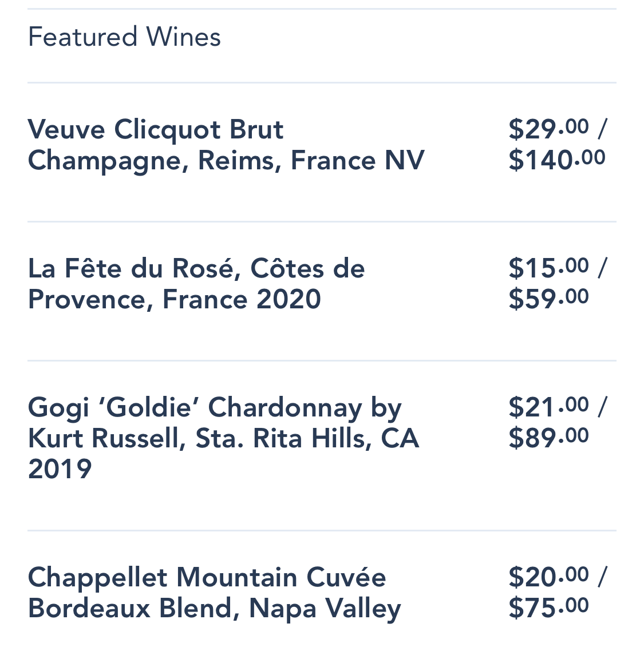The width and height of the screenshot is (644, 651).
Task: Select Chappellet Mountain Cuvée Bordeaux Blend
Action: pyautogui.click(x=214, y=593)
